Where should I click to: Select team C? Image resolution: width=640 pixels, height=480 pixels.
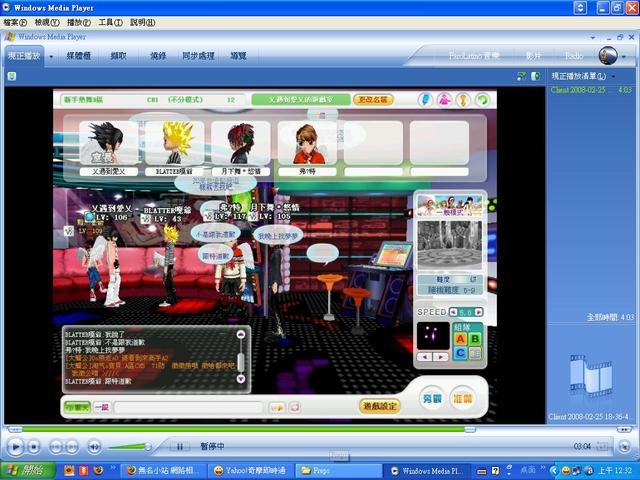pos(460,353)
